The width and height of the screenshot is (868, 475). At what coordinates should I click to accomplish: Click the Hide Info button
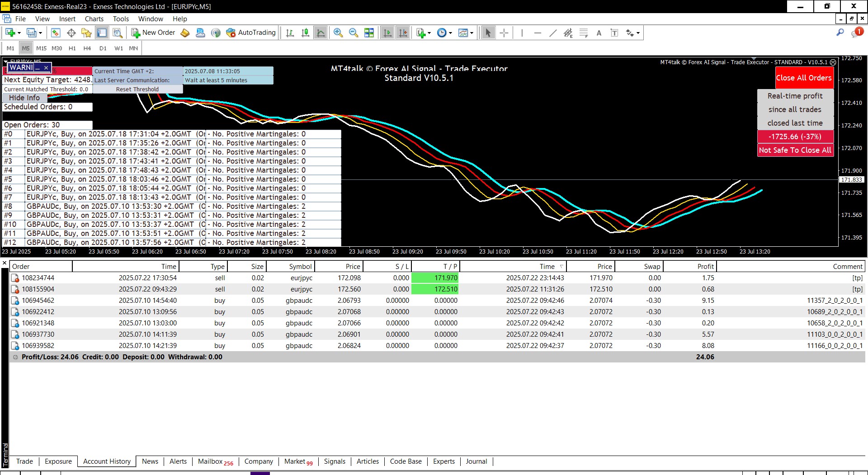click(24, 98)
